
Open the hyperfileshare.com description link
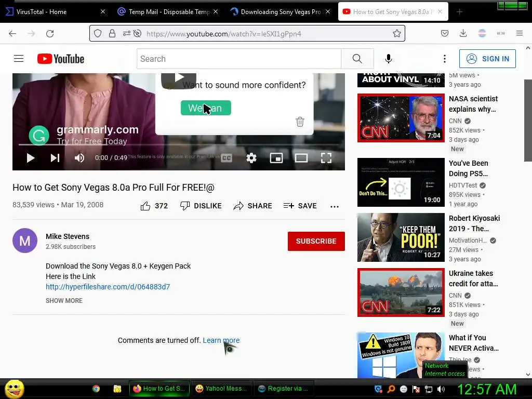click(x=108, y=287)
